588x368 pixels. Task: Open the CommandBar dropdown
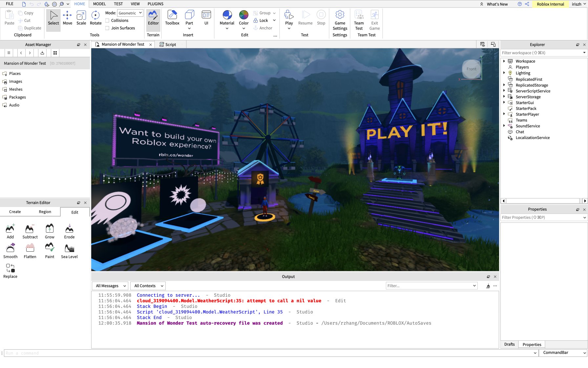point(564,353)
